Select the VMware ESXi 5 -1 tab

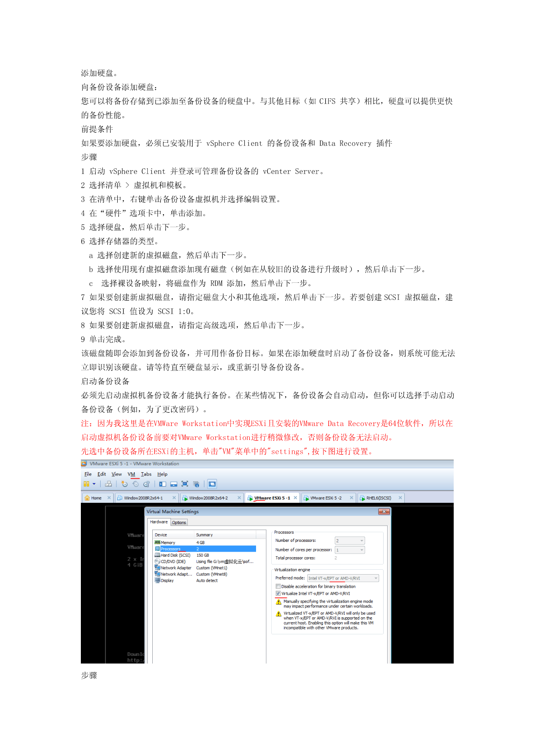click(272, 498)
